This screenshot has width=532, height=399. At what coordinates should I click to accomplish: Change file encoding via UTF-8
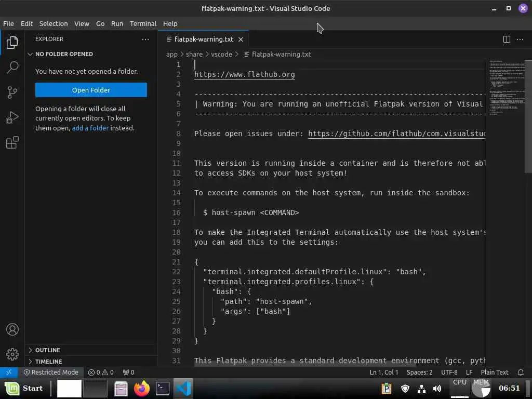(449, 372)
